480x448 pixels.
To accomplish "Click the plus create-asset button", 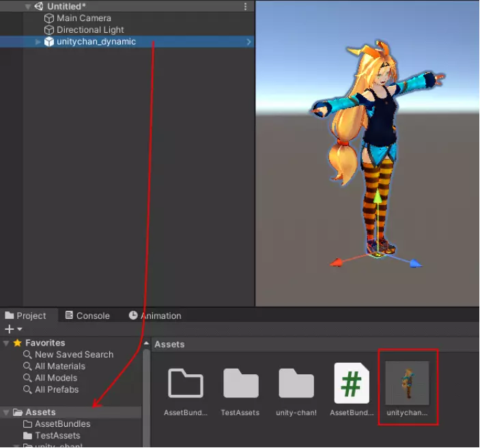I will pyautogui.click(x=10, y=329).
